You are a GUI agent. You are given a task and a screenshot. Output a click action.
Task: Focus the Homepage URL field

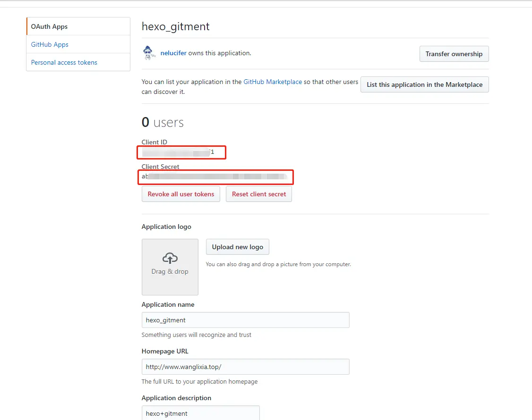click(x=245, y=367)
